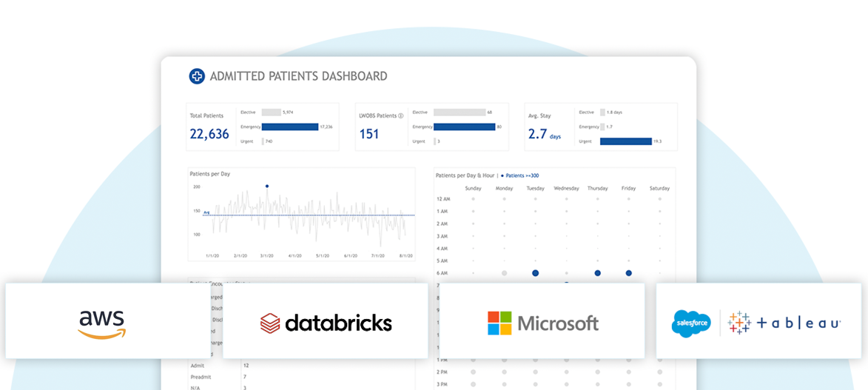The height and width of the screenshot is (390, 868).
Task: Click the Tuesday 6 AM blue dot
Action: (x=535, y=273)
